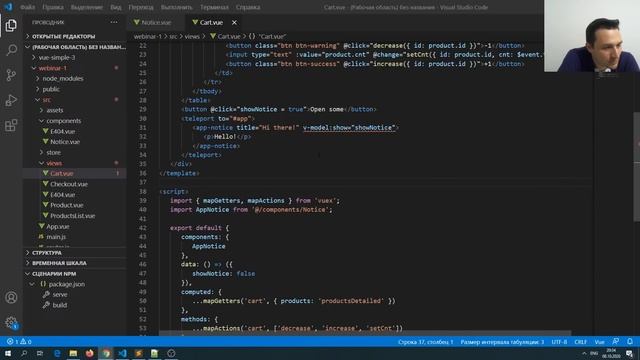This screenshot has height=360, width=640.
Task: Open the Переход menu
Action: tap(141, 7)
